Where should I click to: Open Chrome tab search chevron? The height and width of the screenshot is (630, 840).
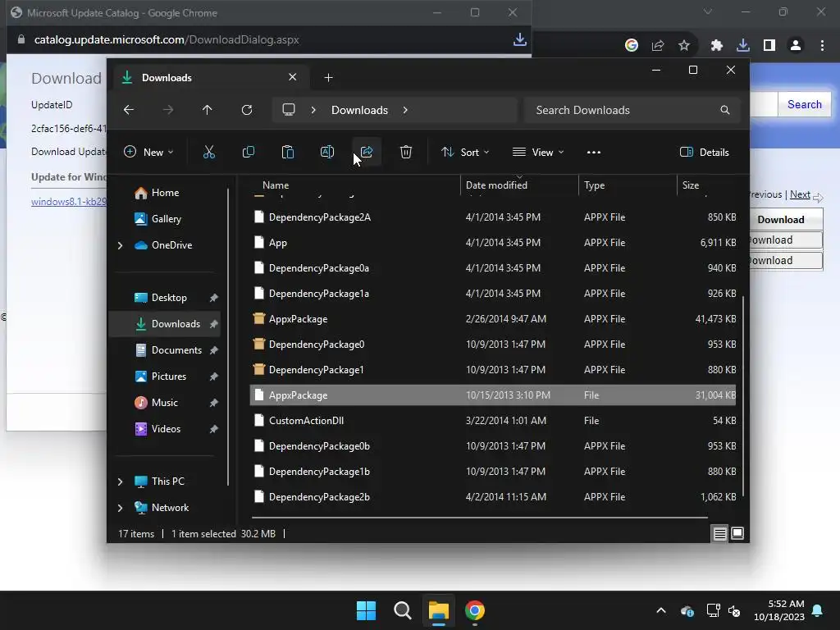[708, 11]
